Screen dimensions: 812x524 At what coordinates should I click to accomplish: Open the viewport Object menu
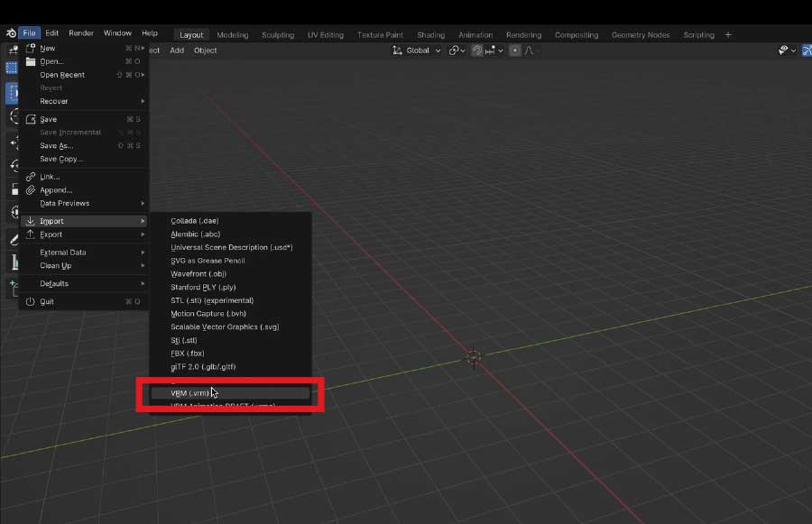pos(205,51)
